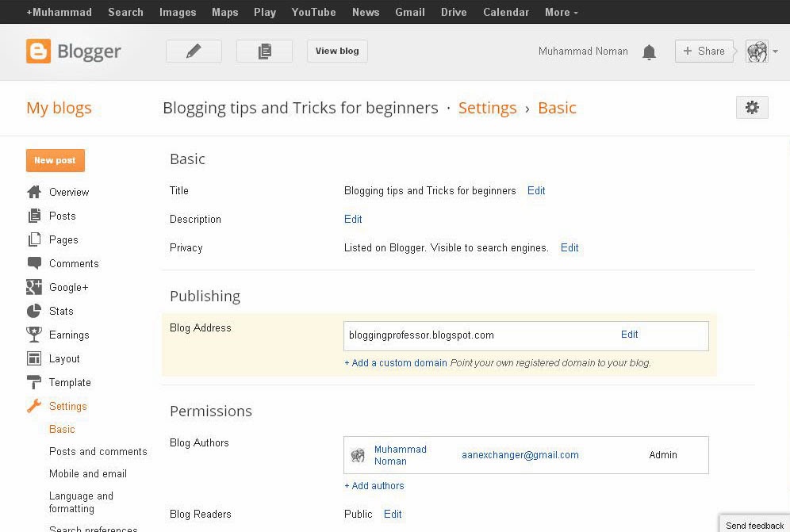Image resolution: width=790 pixels, height=532 pixels.
Task: Open Drive in the Google bar
Action: (454, 12)
